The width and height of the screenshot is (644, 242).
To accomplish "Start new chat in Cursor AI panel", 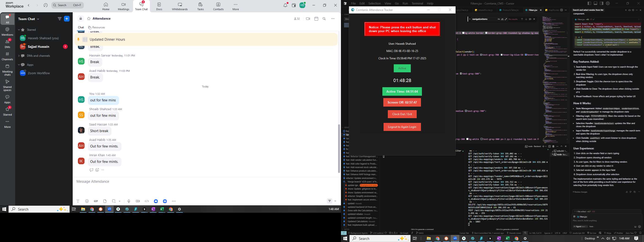I will [x=626, y=10].
